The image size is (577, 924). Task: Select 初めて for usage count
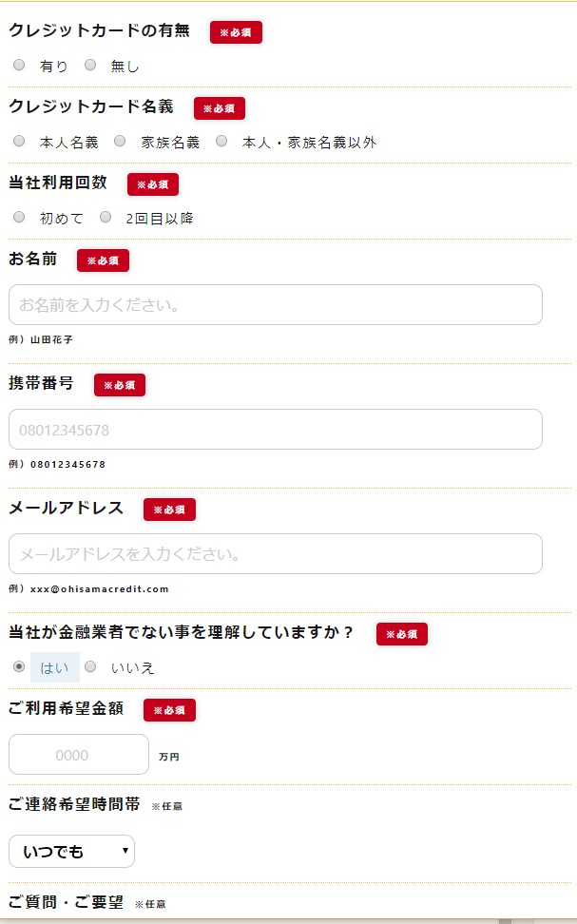[x=19, y=218]
